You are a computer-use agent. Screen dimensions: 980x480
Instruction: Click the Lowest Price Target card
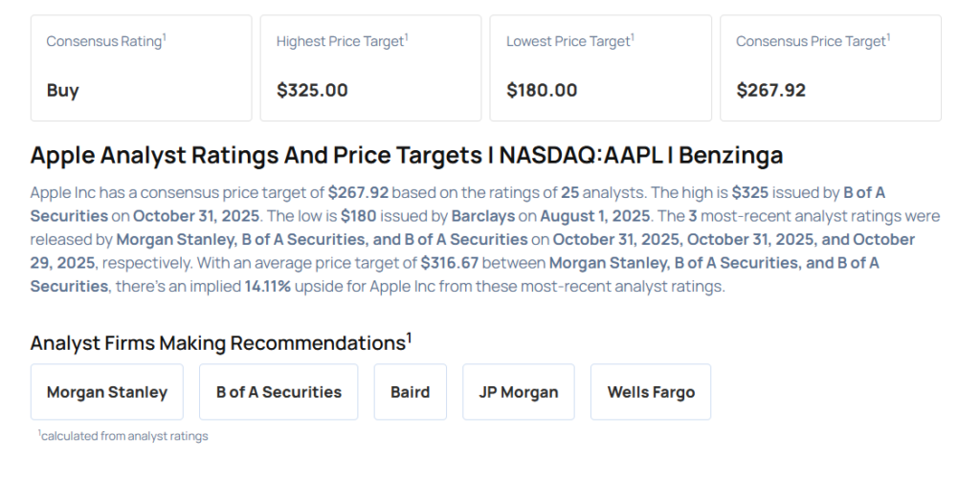point(601,68)
